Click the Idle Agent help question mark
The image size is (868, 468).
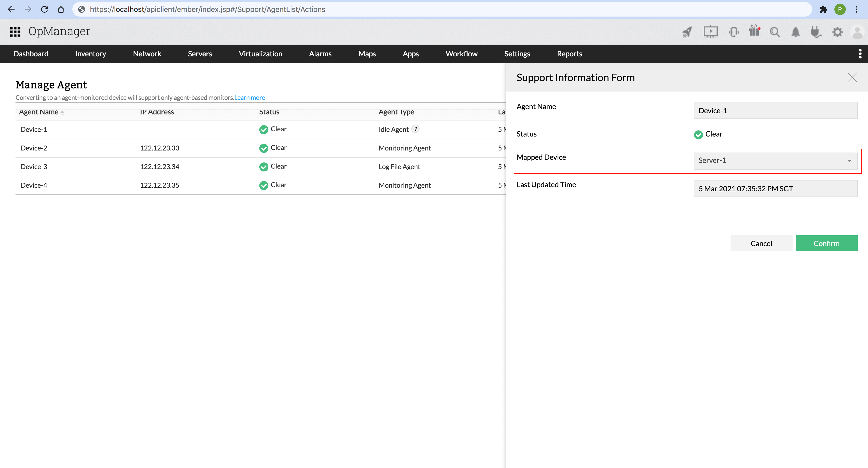pyautogui.click(x=416, y=129)
